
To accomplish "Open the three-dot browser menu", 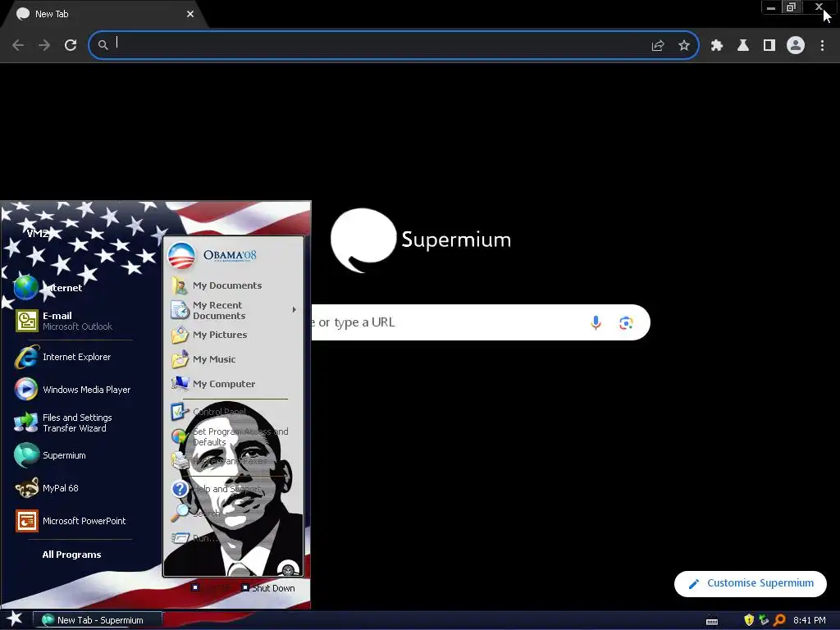I will [x=822, y=46].
